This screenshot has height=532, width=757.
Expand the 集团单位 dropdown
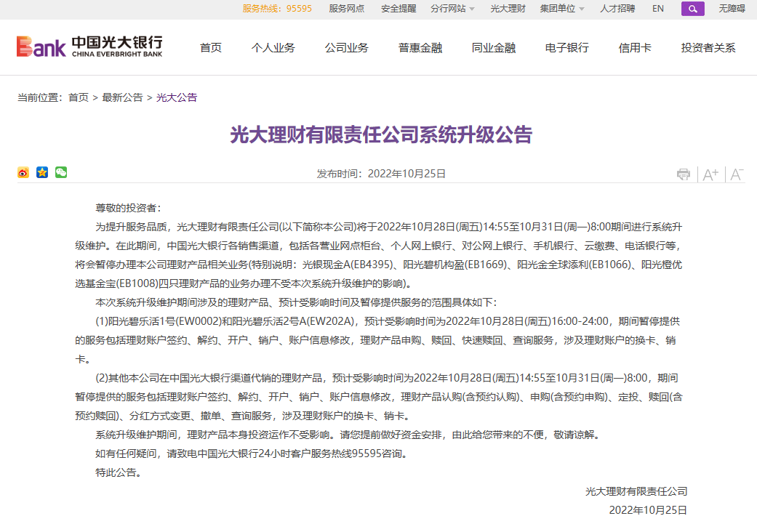(562, 9)
